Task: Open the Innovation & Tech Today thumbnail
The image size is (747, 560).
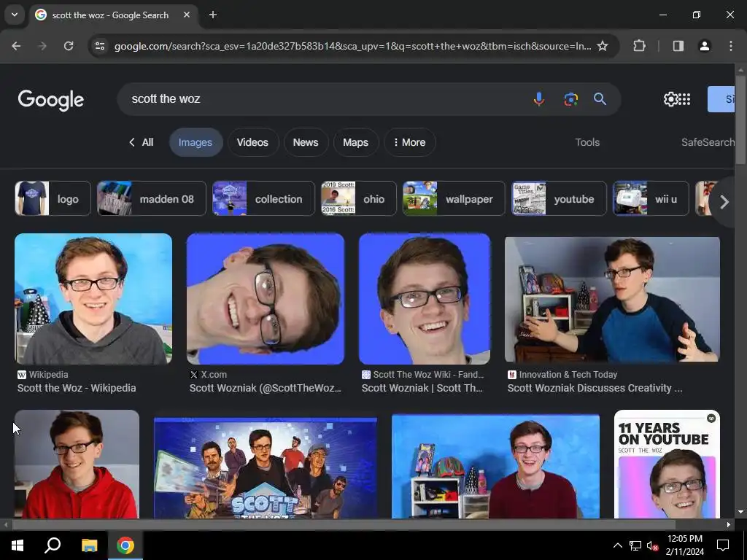Action: [612, 299]
